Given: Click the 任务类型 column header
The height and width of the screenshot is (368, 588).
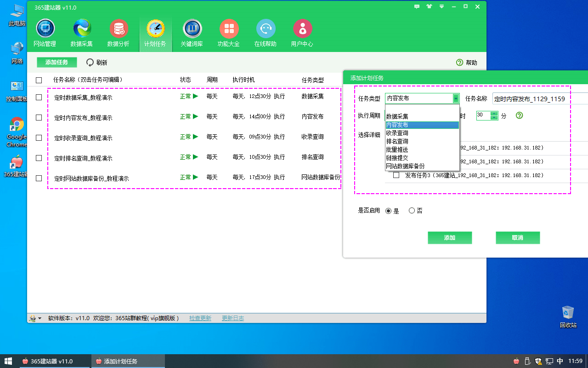Looking at the screenshot, I should [313, 80].
